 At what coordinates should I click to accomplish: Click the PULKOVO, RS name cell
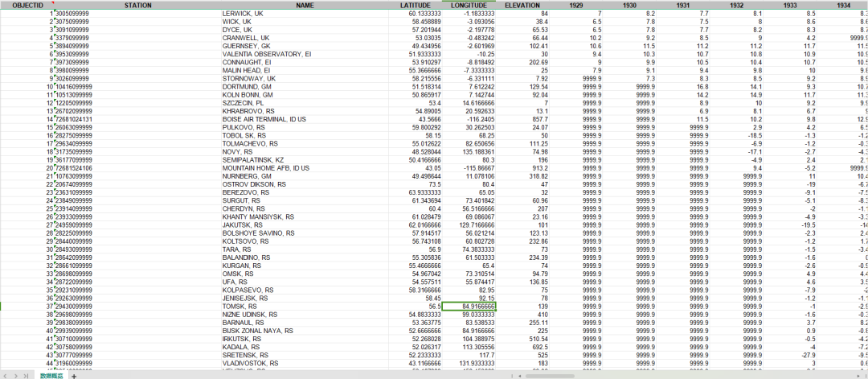point(305,128)
